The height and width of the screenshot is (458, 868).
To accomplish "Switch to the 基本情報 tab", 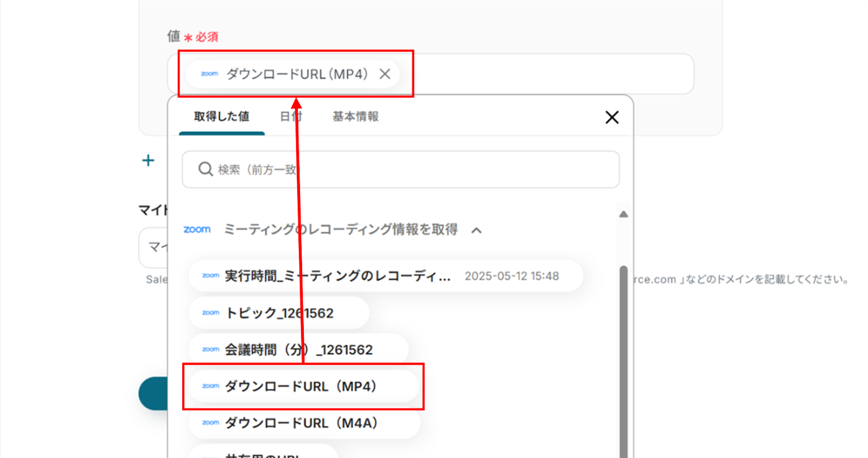I will [x=355, y=117].
